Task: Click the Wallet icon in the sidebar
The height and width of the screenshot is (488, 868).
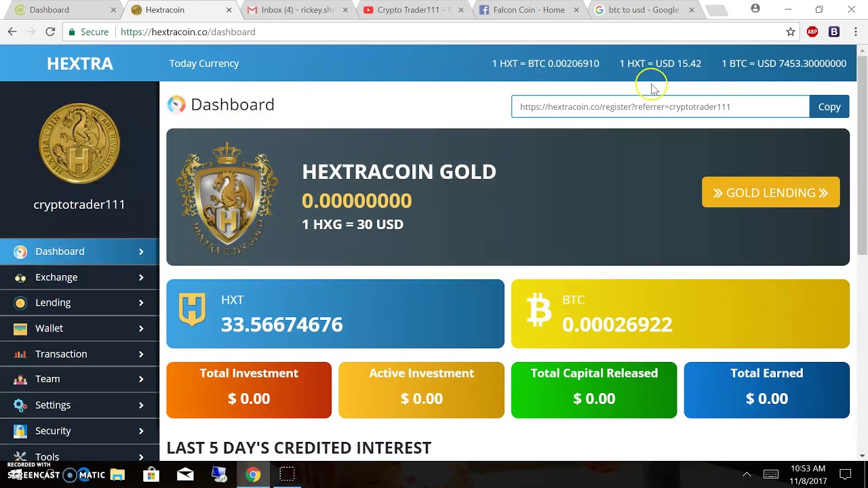Action: pos(20,329)
